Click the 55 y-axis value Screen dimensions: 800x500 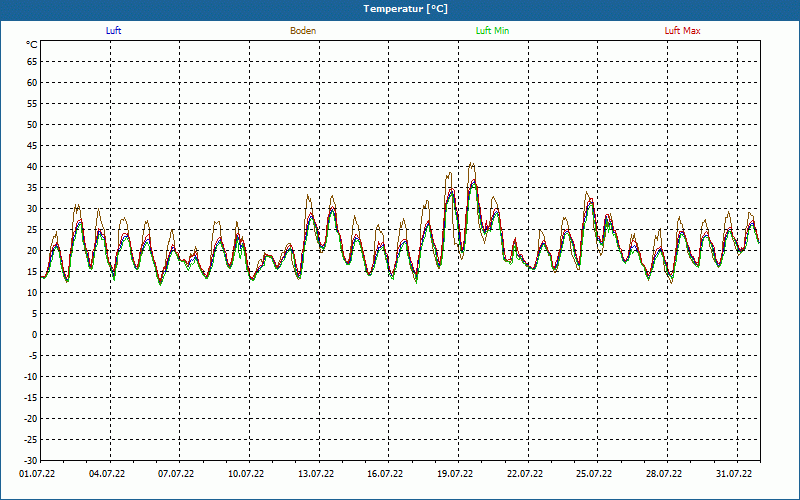click(32, 104)
